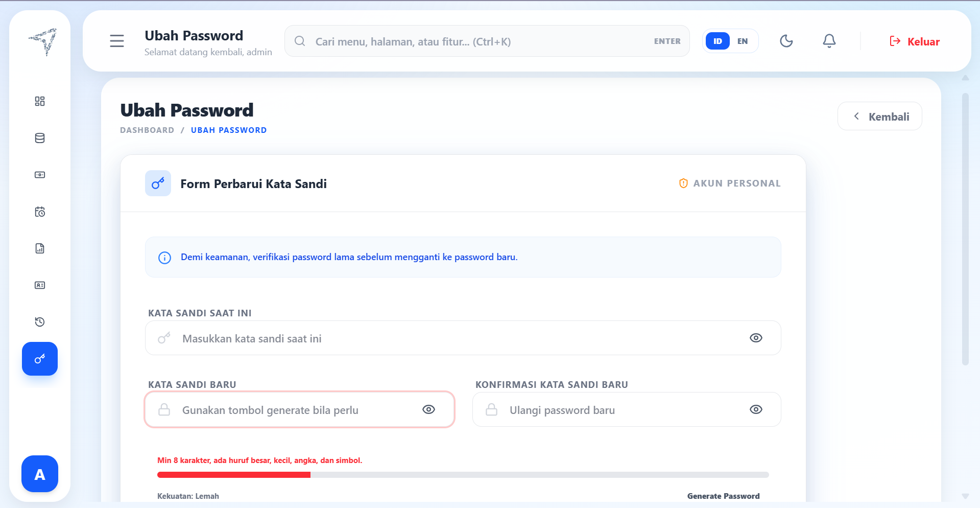Click the ENTER hint in search bar
The width and height of the screenshot is (980, 508).
[667, 41]
